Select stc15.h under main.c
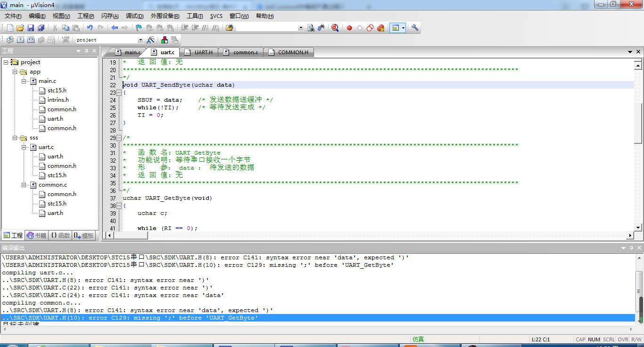Viewport: 644px width, 347px height. 57,91
